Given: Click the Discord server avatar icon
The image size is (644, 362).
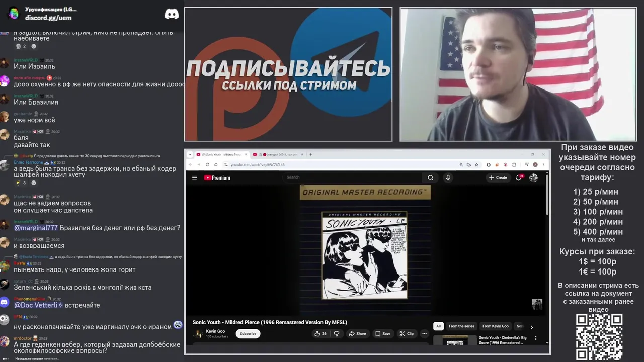Looking at the screenshot, I should coord(14,13).
